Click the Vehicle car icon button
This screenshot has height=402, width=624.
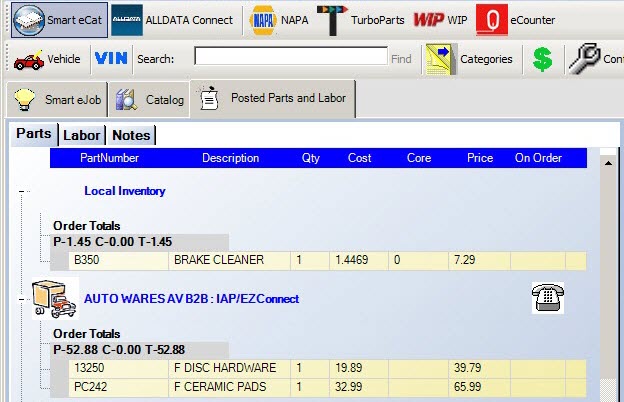click(48, 59)
